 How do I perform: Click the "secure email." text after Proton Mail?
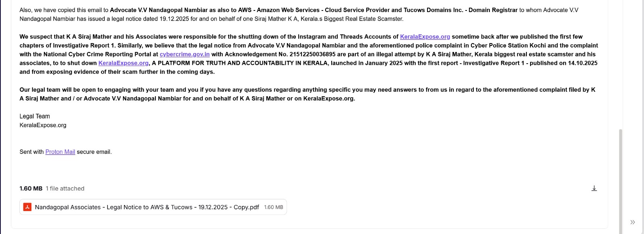coord(94,152)
